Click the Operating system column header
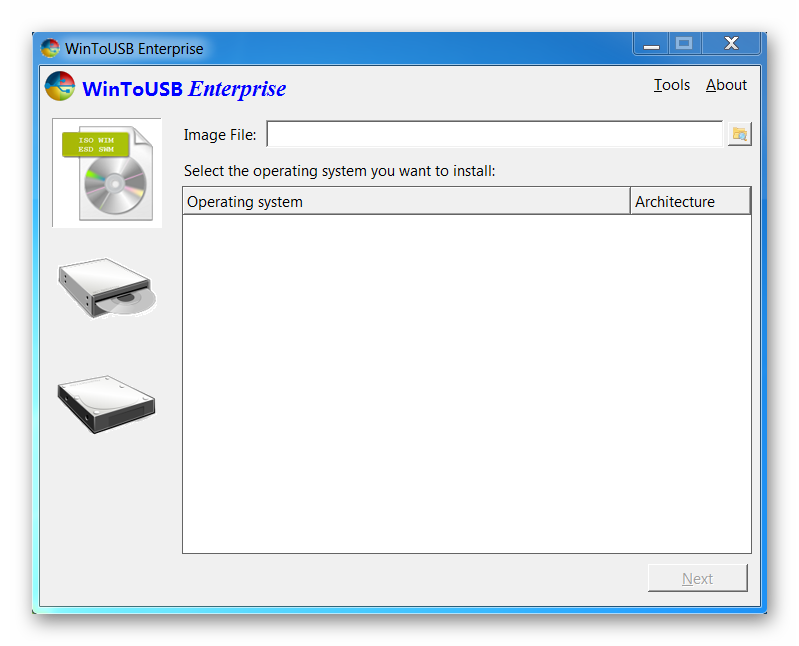 (x=406, y=201)
